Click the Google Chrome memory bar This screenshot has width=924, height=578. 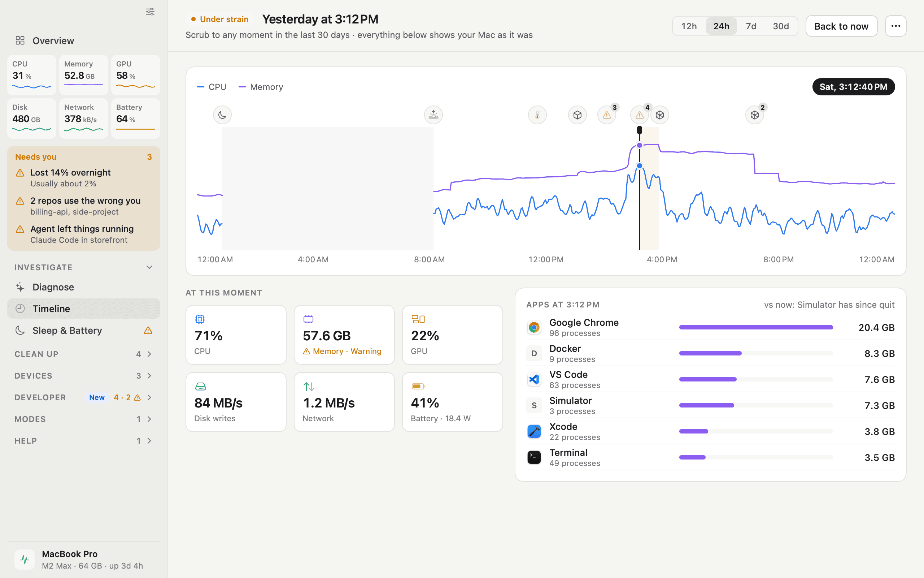click(755, 327)
